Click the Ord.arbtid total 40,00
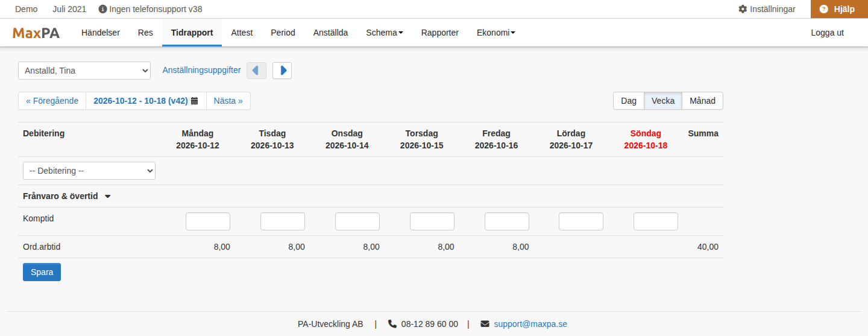The height and width of the screenshot is (336, 868). [708, 247]
